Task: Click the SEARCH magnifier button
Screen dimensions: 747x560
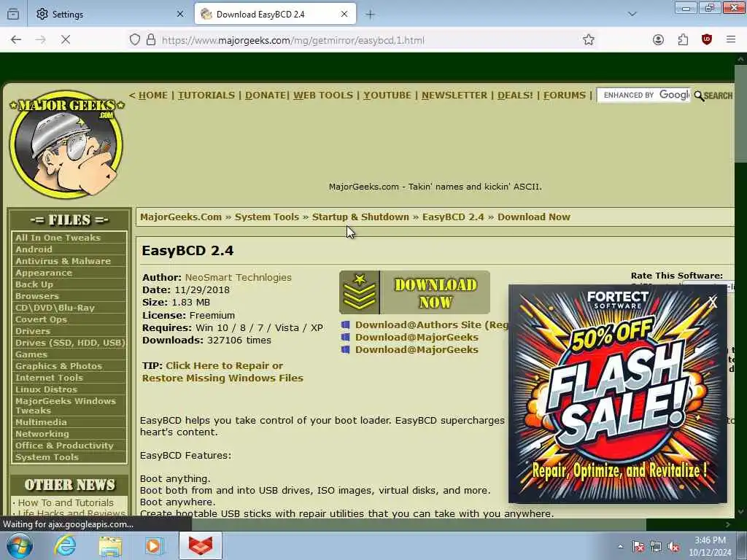Action: pos(713,96)
